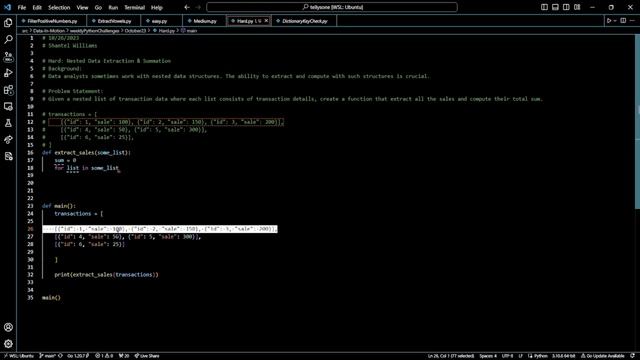Viewport: 640px width, 360px height.
Task: Click the Ln 26, Col 1 position indicator
Action: (451, 356)
